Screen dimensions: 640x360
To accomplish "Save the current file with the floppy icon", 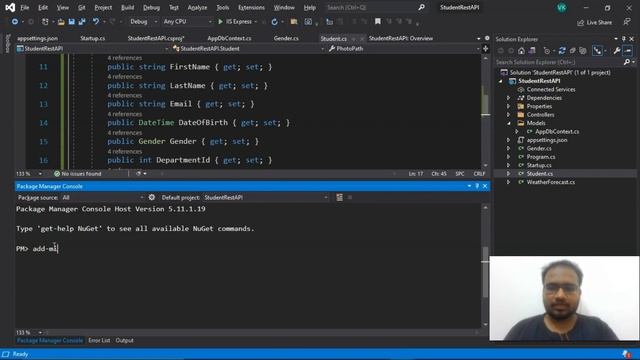I will 71,22.
